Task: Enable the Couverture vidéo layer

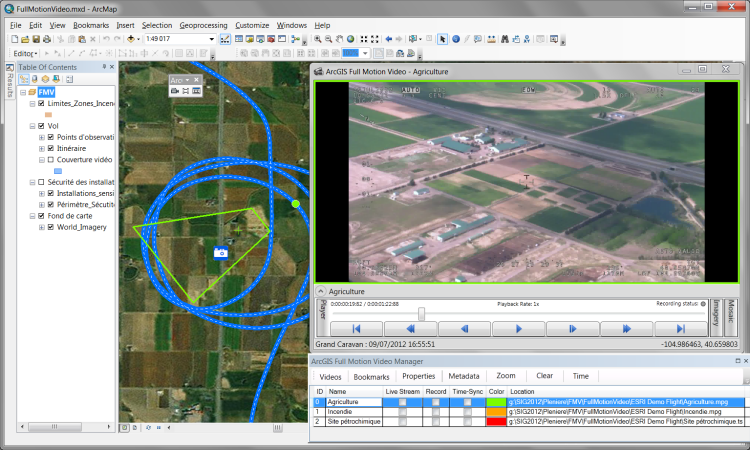Action: click(x=51, y=159)
